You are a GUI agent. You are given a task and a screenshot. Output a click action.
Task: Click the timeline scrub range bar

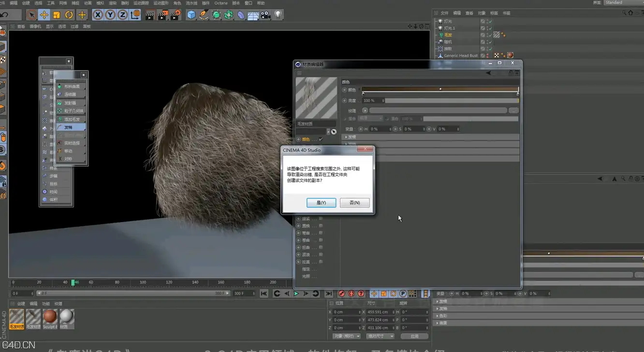[x=132, y=293]
